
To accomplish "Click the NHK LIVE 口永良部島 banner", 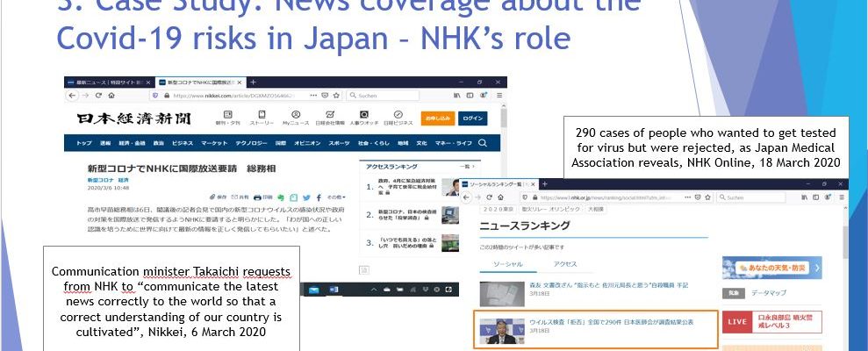I will tap(771, 322).
